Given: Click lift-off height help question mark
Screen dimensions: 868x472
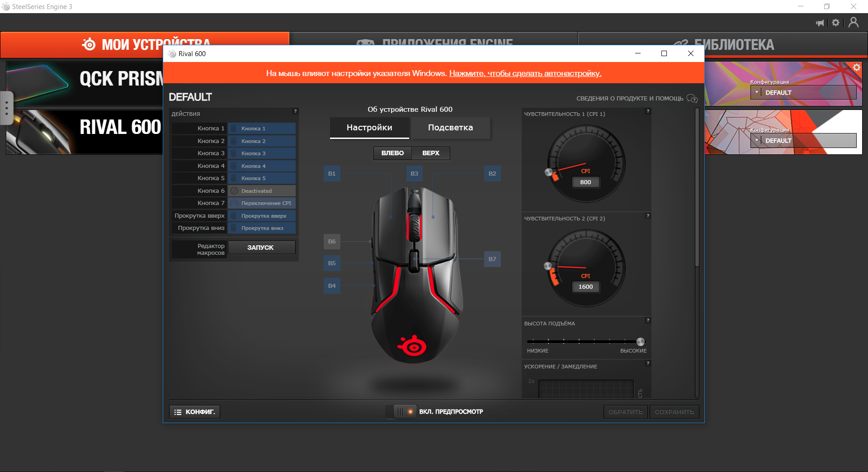Looking at the screenshot, I should [x=648, y=320].
